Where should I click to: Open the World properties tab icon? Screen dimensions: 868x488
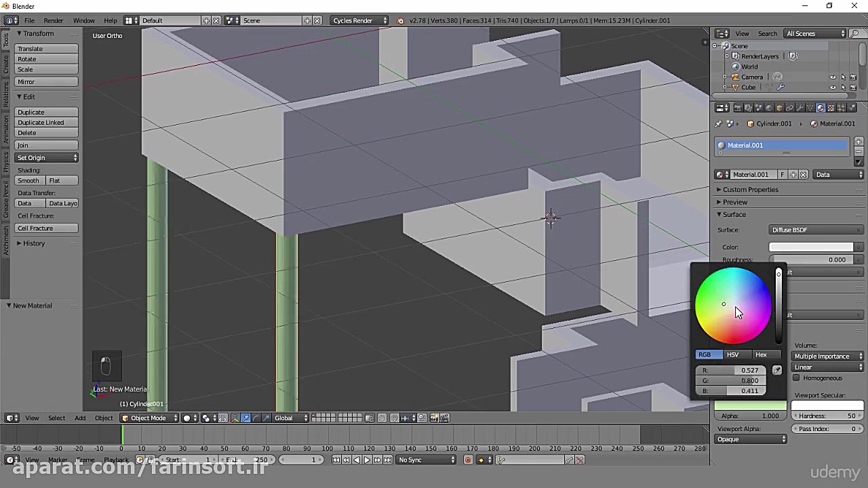[x=769, y=108]
